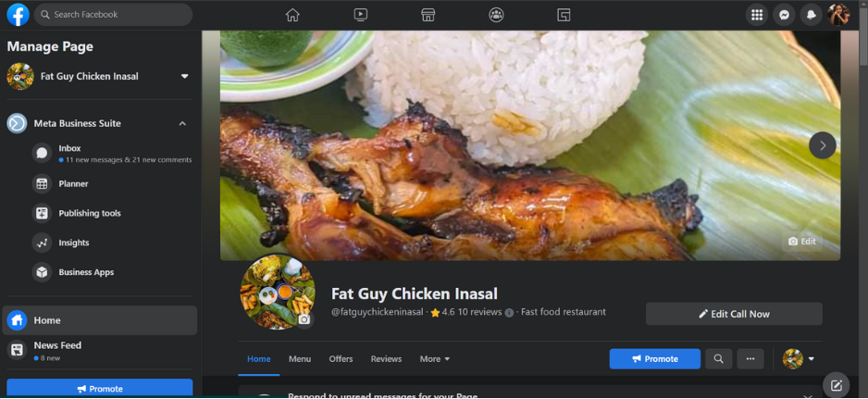Click the reviews info icon

[x=509, y=313]
